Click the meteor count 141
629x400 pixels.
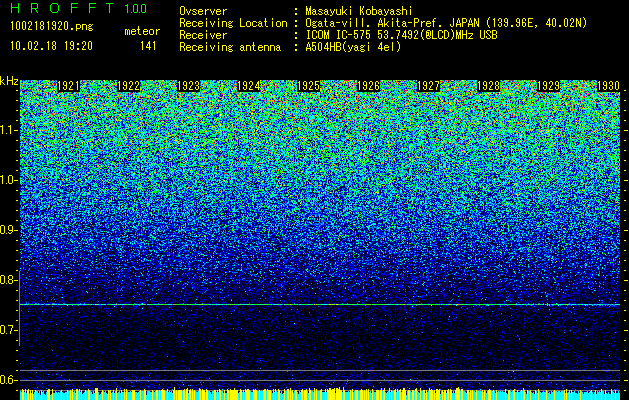click(x=148, y=46)
